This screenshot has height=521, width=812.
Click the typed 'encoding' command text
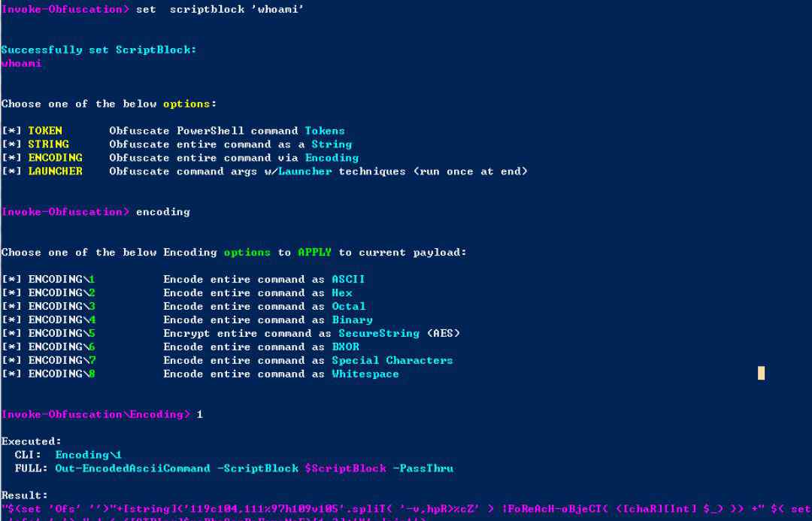[x=162, y=212]
